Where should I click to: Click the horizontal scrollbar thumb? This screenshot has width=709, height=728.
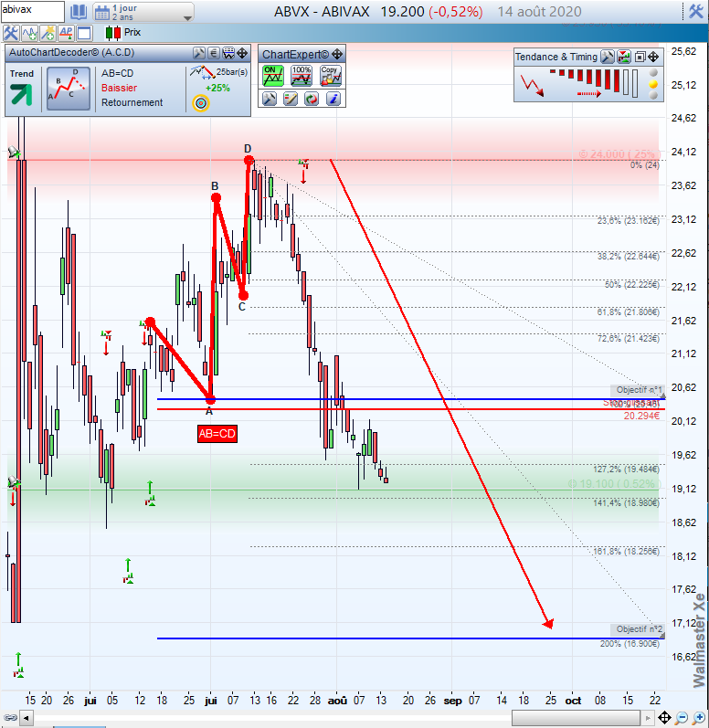click(577, 718)
